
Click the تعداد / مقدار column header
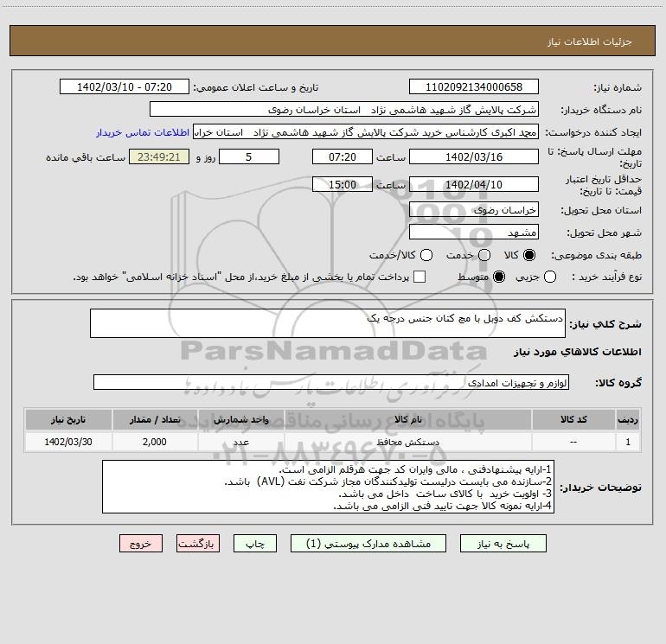click(x=155, y=419)
